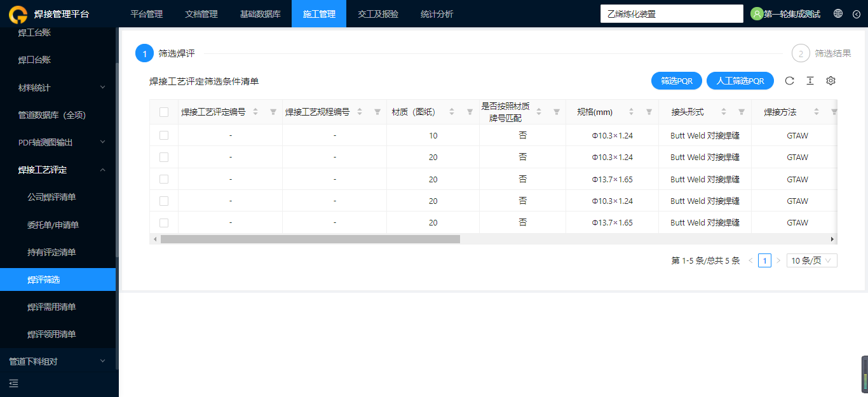Sort the 焊接工艺规程编号 column
868x397 pixels.
360,112
